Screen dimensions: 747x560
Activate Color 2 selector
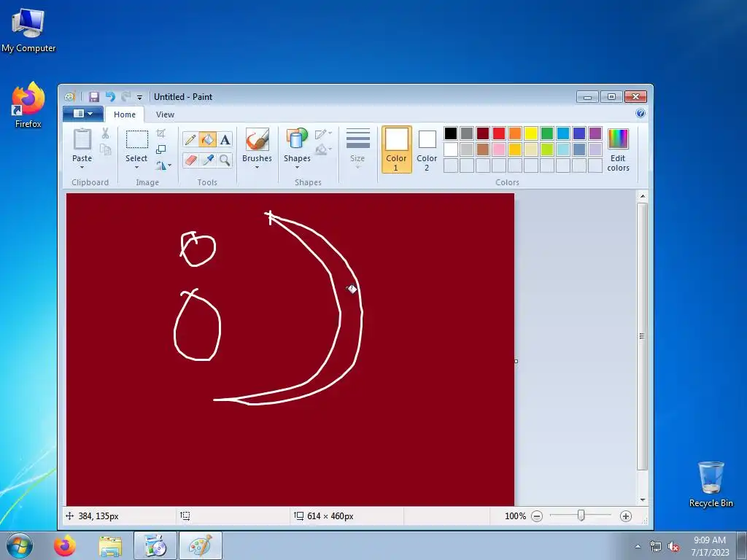[427, 149]
